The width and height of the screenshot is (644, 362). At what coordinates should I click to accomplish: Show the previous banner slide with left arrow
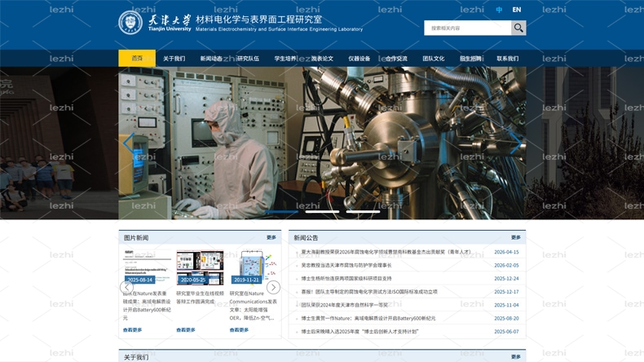tap(129, 143)
